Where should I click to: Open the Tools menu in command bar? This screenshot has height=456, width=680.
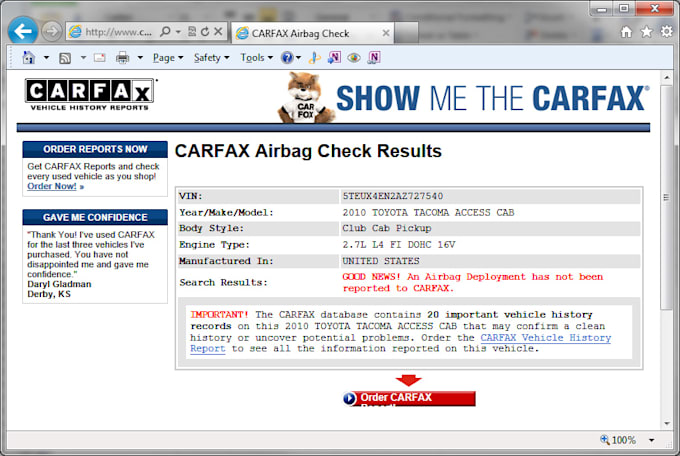pyautogui.click(x=256, y=58)
